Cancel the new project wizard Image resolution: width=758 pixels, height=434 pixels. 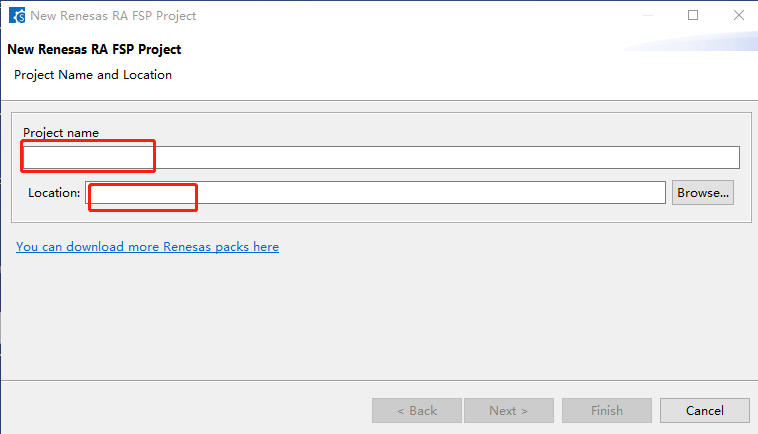(x=704, y=410)
